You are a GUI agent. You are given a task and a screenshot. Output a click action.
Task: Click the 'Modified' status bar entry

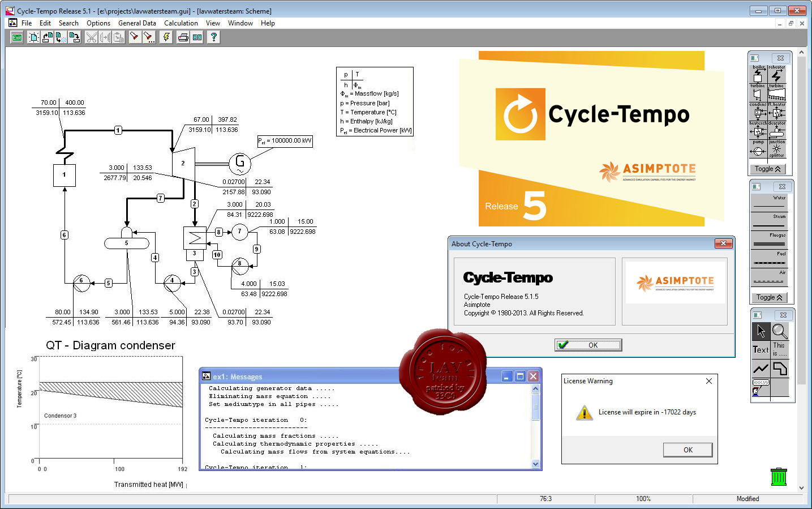[x=747, y=499]
